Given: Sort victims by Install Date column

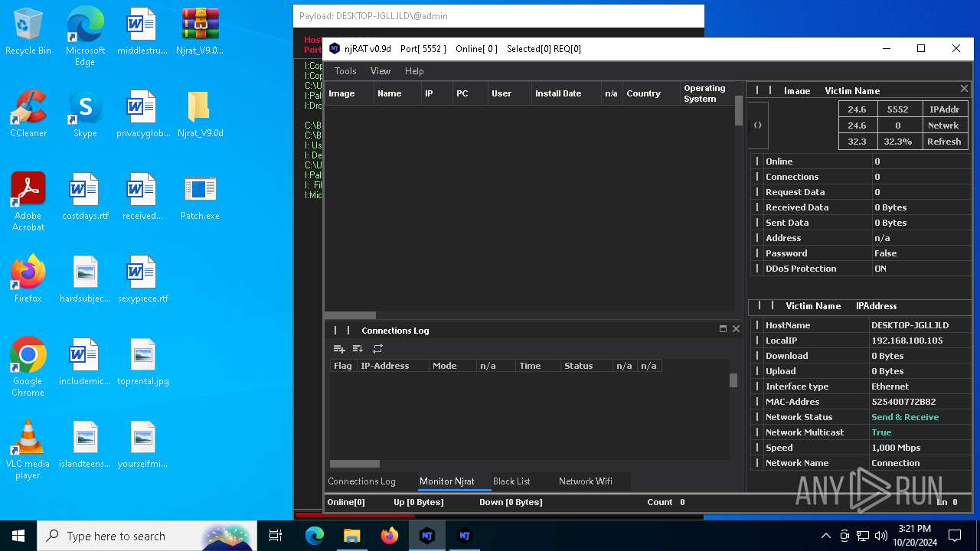Looking at the screenshot, I should tap(566, 93).
